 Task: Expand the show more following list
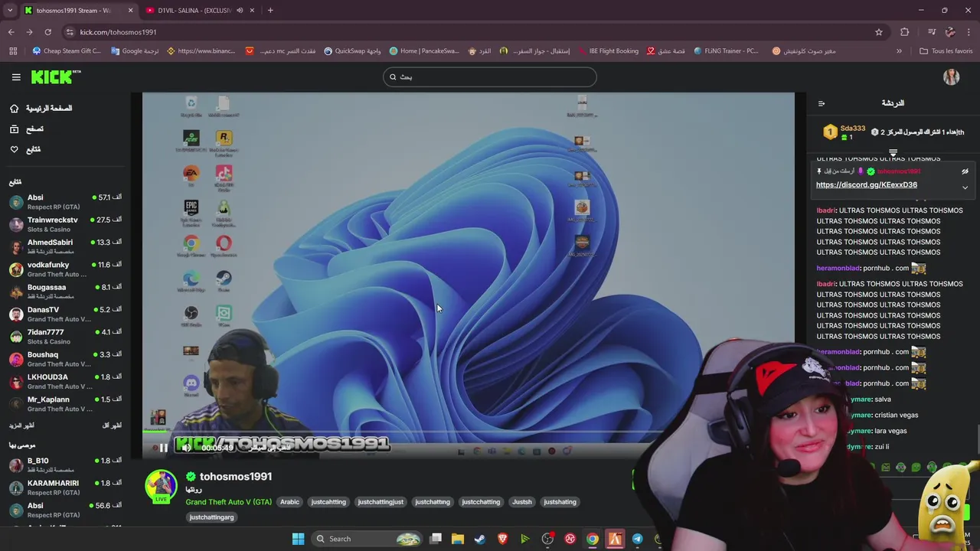click(21, 425)
